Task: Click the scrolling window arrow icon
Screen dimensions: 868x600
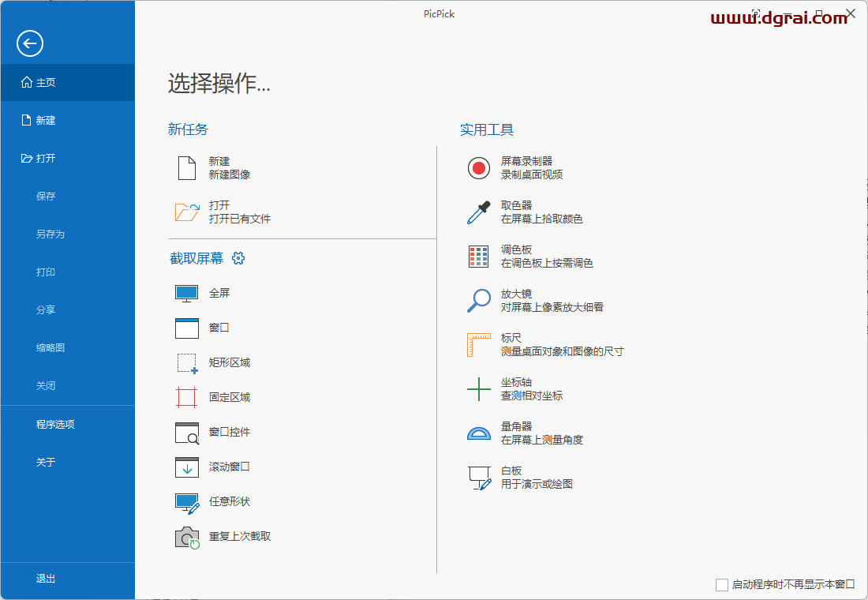Action: (x=186, y=467)
